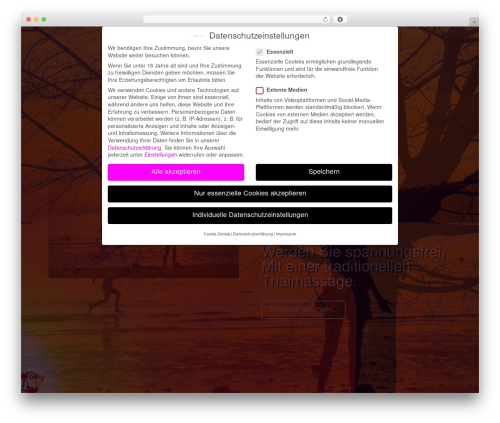Click the browser extension icon beside address bar
Image resolution: width=500 pixels, height=423 pixels.
click(x=340, y=19)
